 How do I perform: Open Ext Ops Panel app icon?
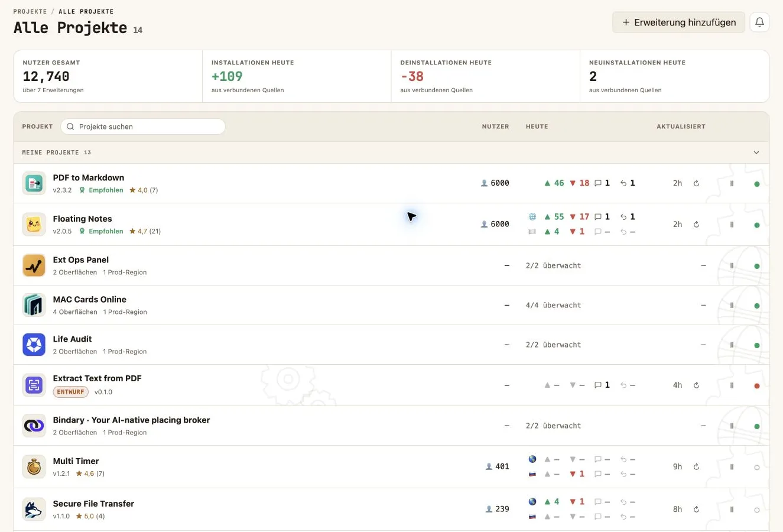34,265
